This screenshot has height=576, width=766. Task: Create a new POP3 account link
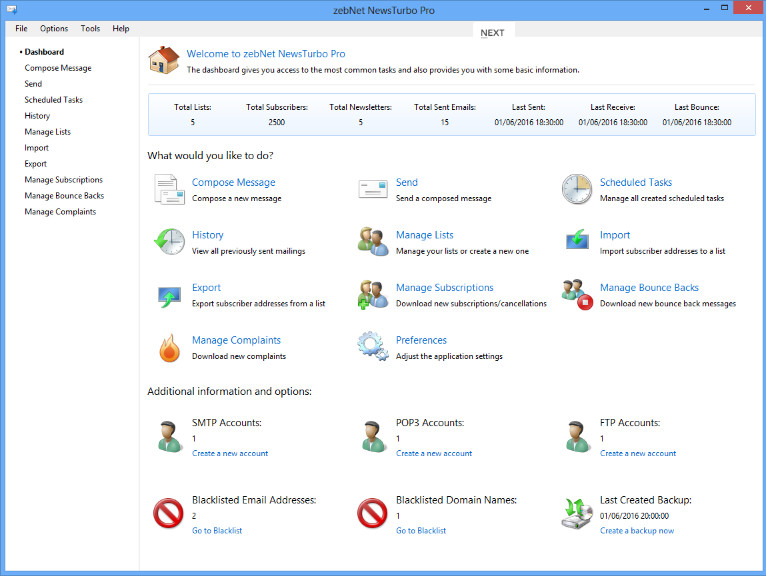434,453
